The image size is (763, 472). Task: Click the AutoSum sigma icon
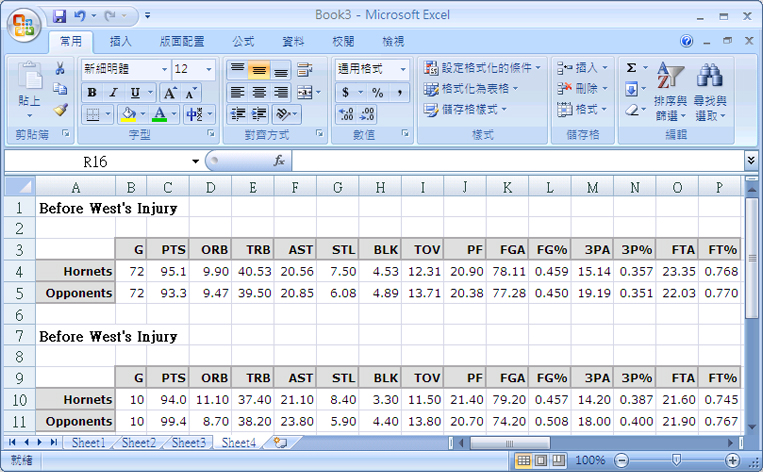pyautogui.click(x=631, y=68)
